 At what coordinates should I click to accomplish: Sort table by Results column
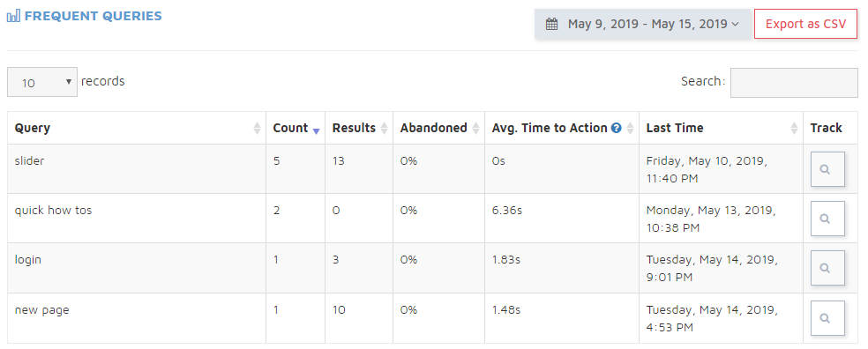[359, 128]
